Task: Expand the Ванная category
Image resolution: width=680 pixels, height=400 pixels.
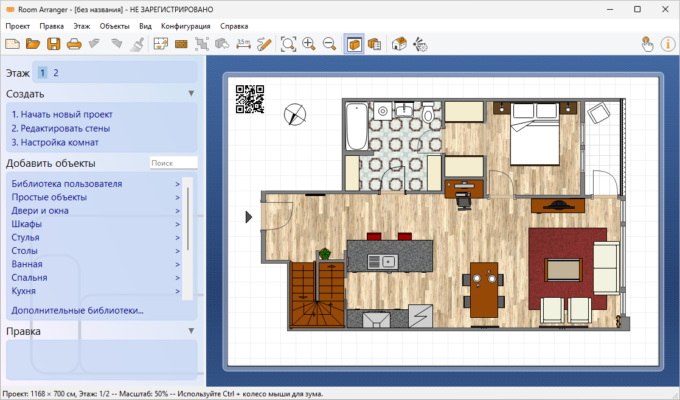Action: [x=95, y=264]
